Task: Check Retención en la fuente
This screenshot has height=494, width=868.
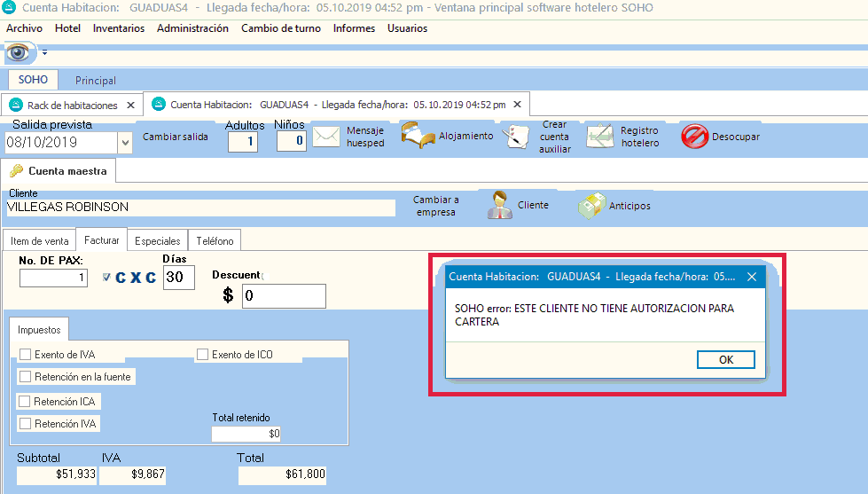Action: 25,377
